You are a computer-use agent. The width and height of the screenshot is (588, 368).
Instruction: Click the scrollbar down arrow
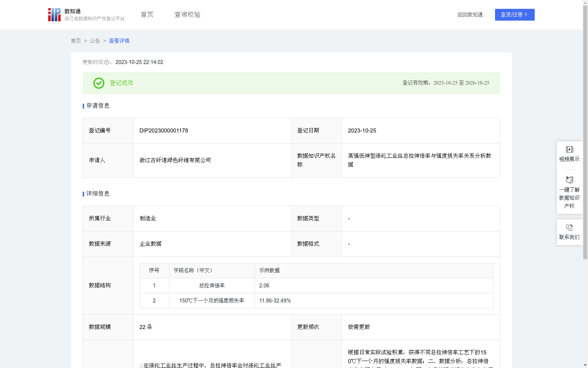tap(585, 365)
